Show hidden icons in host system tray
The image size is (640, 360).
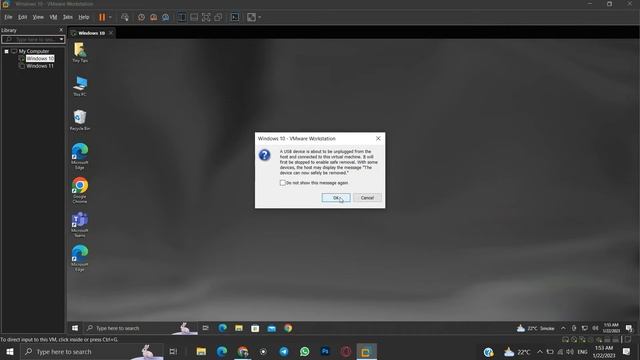pyautogui.click(x=540, y=351)
